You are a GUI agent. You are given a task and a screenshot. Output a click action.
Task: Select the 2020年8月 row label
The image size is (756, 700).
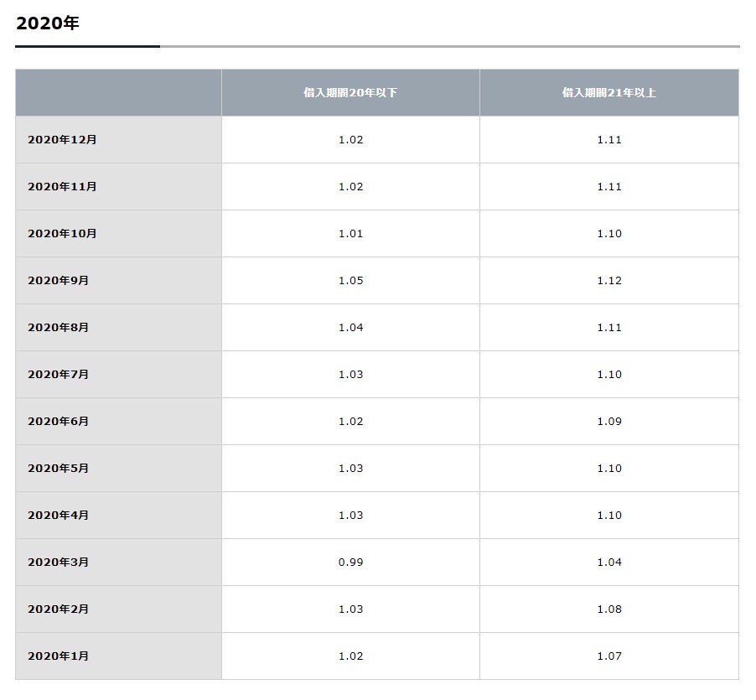coord(59,327)
